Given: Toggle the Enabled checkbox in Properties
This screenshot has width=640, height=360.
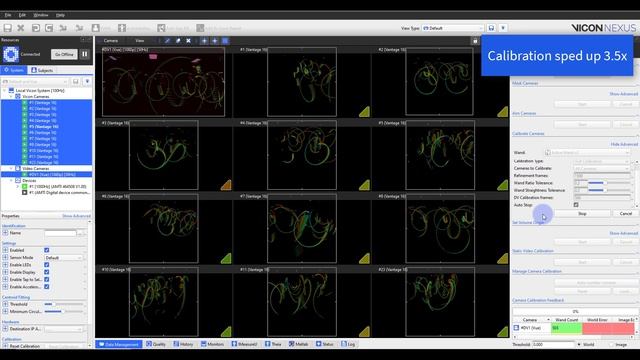Looking at the screenshot, I should pyautogui.click(x=47, y=250).
